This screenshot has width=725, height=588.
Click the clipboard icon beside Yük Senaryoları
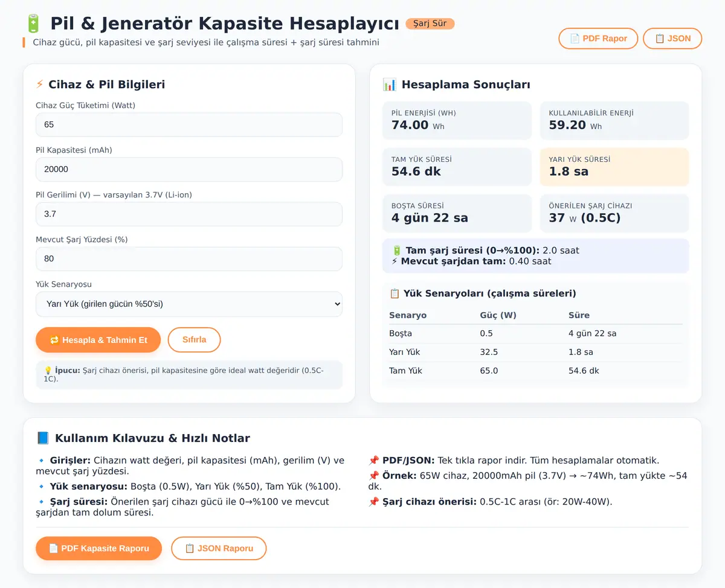click(x=395, y=293)
